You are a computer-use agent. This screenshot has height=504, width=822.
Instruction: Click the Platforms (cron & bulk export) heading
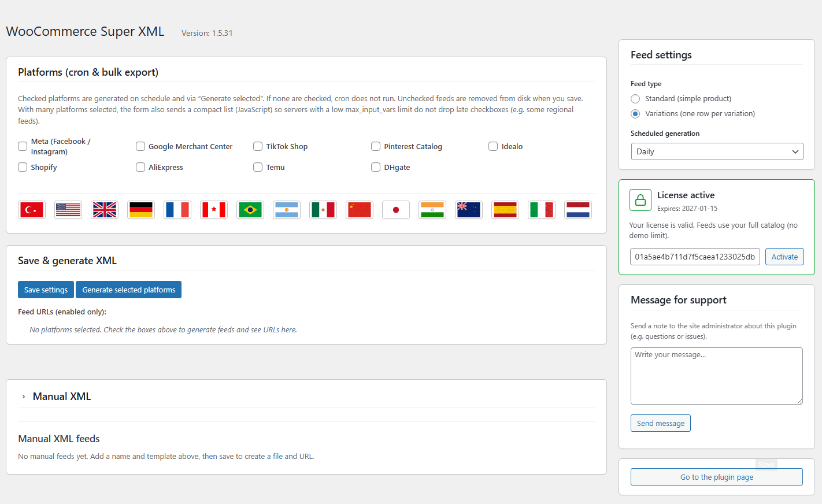point(88,72)
